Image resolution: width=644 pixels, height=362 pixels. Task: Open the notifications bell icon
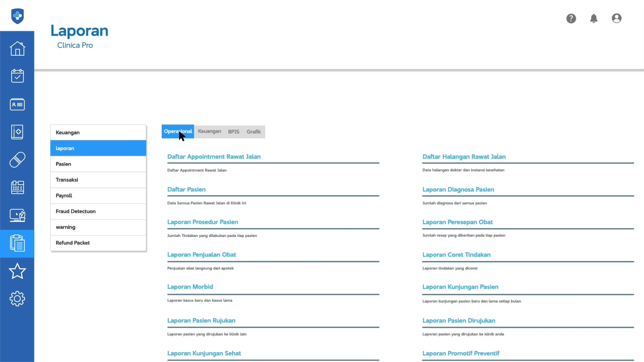[594, 18]
